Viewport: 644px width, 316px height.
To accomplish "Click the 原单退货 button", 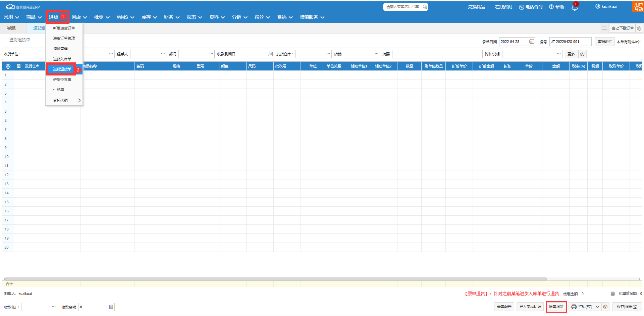I will pyautogui.click(x=556, y=307).
